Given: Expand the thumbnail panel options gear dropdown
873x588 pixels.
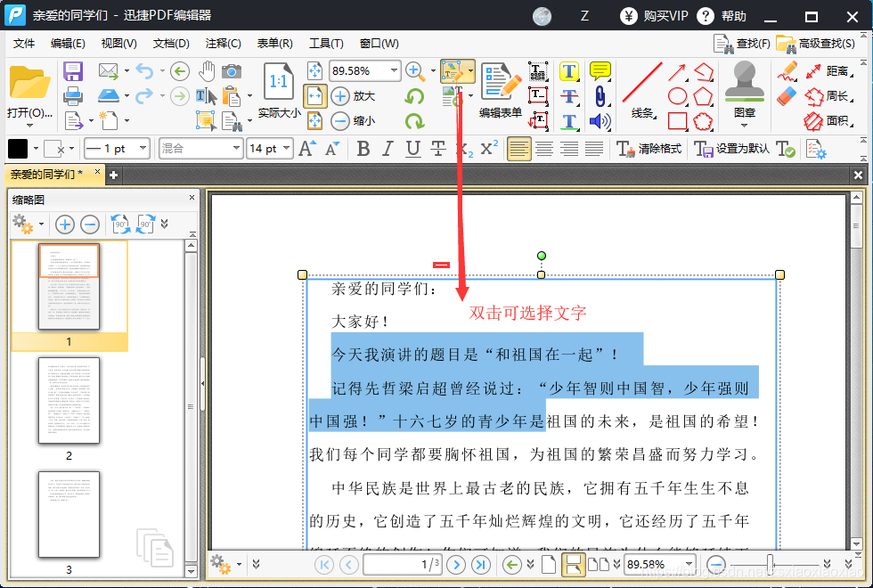Looking at the screenshot, I should coord(41,225).
